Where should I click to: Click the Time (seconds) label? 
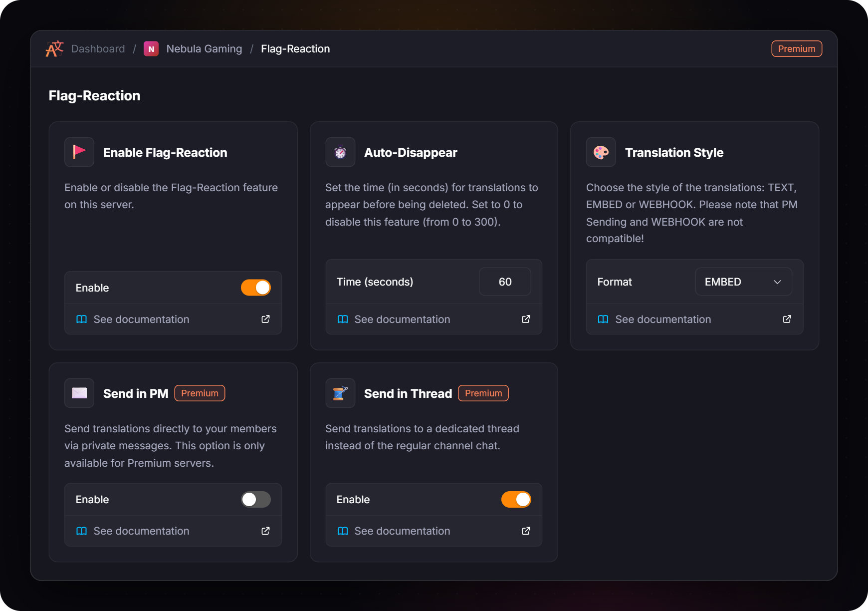375,282
